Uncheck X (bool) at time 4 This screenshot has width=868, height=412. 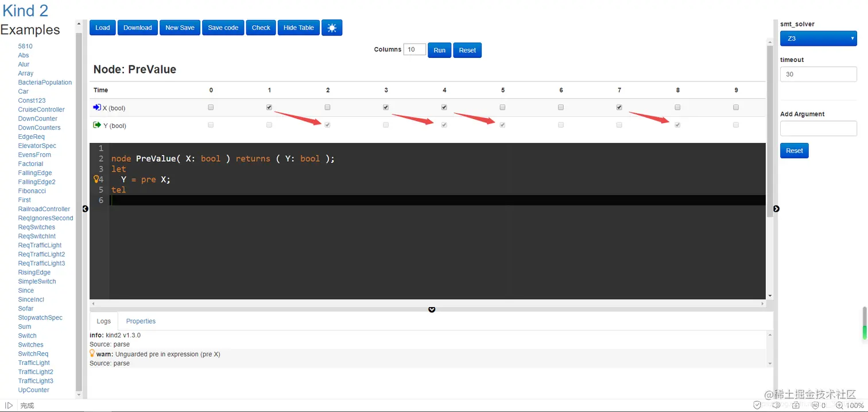click(444, 107)
